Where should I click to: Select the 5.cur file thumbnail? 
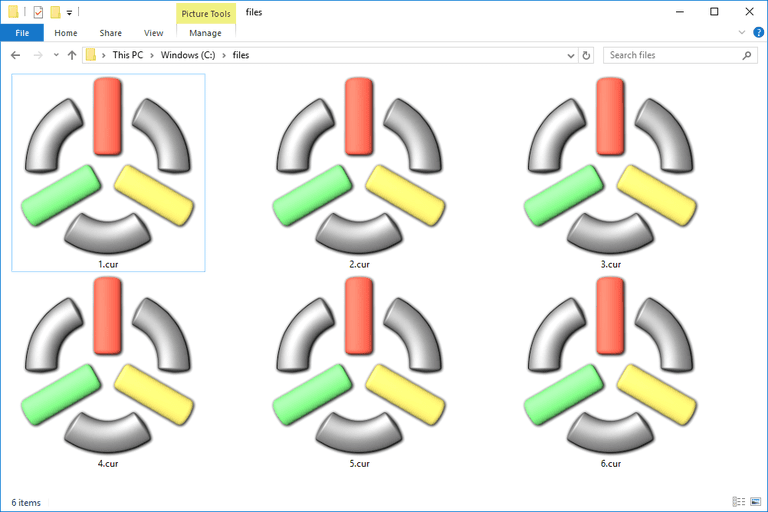(359, 365)
